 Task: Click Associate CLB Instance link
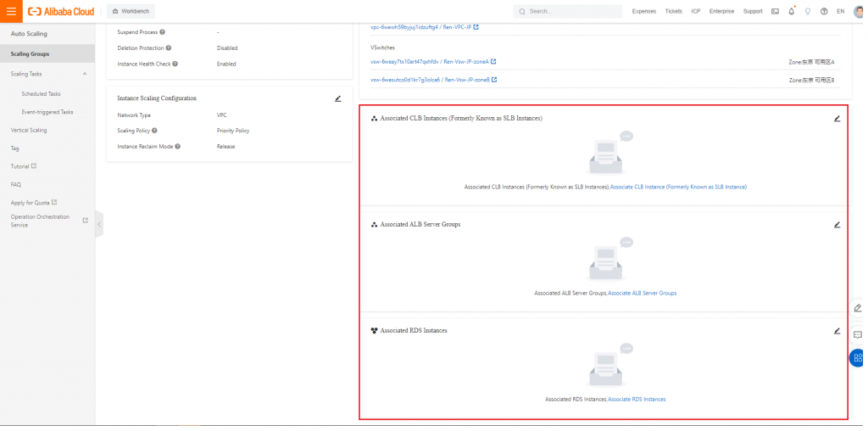[x=678, y=188]
